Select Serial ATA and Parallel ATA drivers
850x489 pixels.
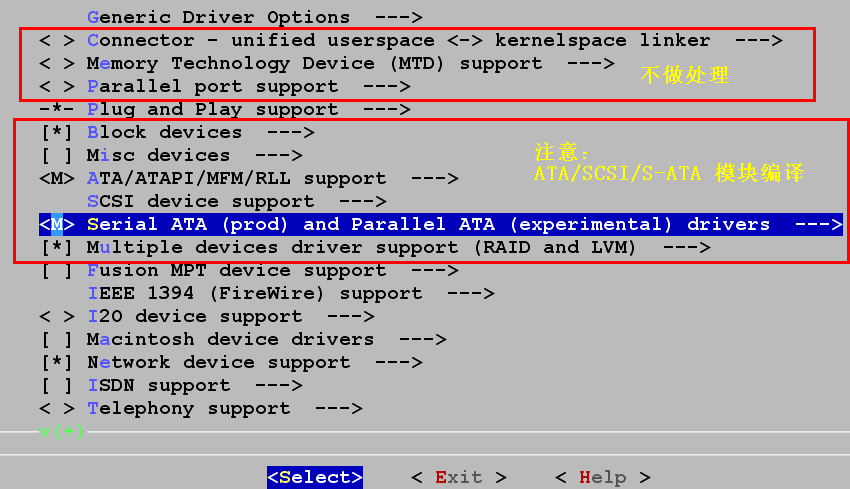click(x=428, y=224)
